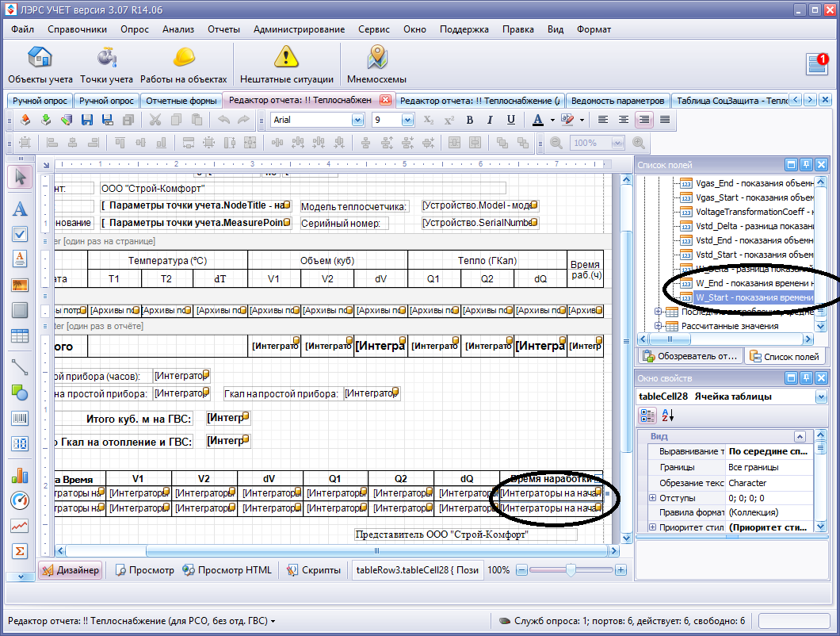Viewport: 840px width, 636px height.
Task: Switch to Ведомость параметров tab
Action: (x=617, y=101)
